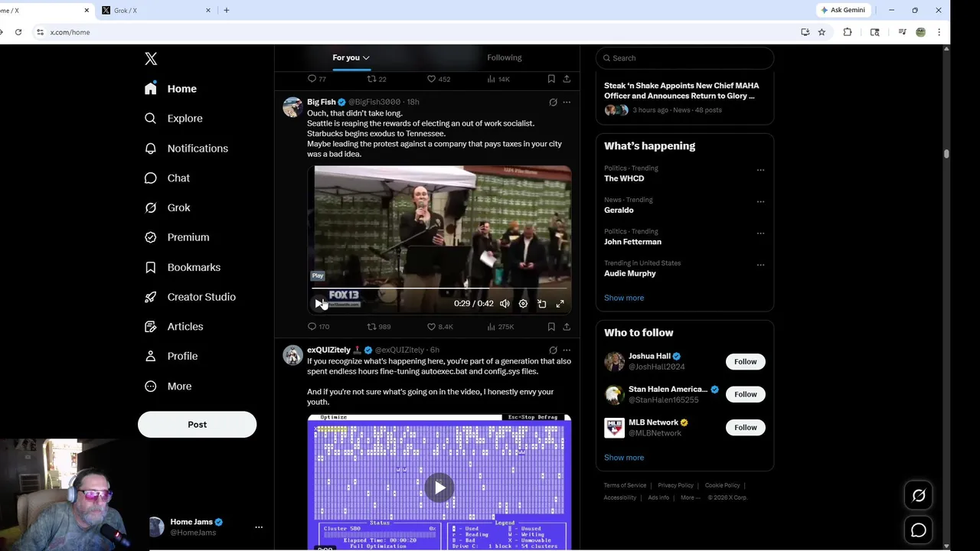Viewport: 980px width, 551px height.
Task: Play the defrag video in exQUIZitely post
Action: 439,487
